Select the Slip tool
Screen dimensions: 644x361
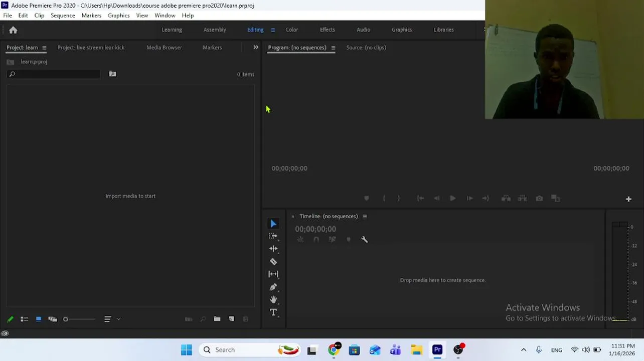(273, 274)
